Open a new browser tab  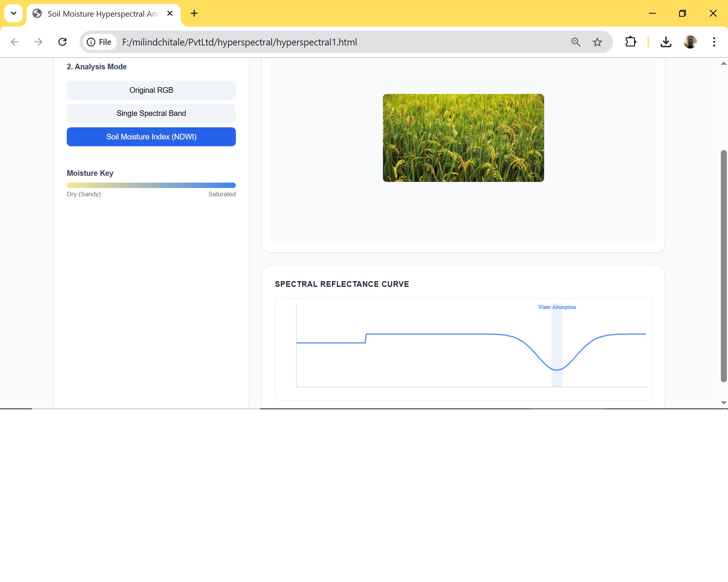pyautogui.click(x=194, y=13)
